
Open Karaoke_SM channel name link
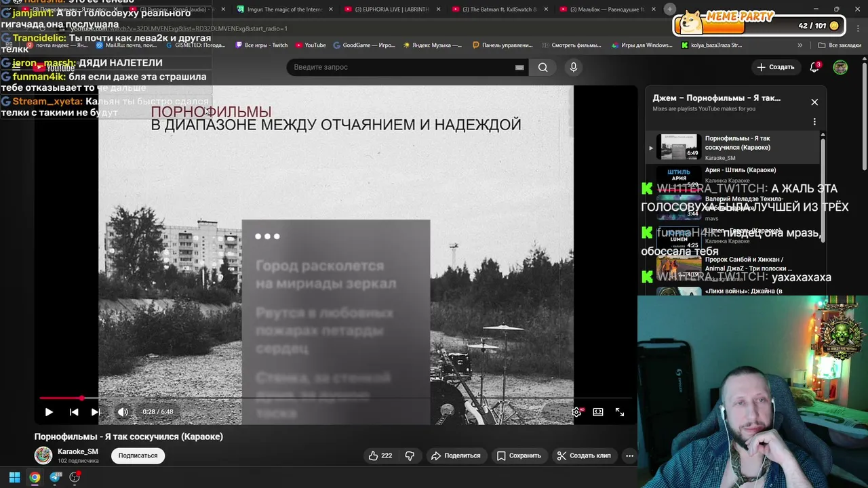click(x=78, y=451)
